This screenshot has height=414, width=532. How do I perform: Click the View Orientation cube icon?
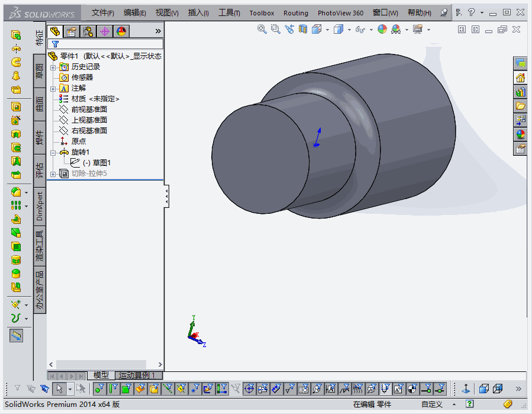[x=317, y=29]
